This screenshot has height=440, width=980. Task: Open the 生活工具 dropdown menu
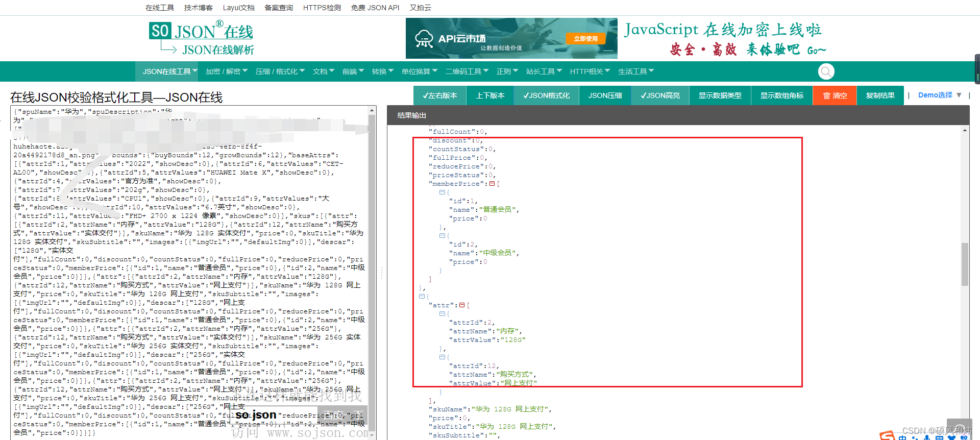pyautogui.click(x=635, y=71)
